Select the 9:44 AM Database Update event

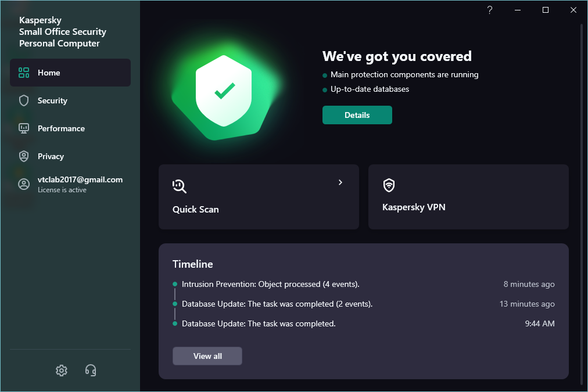click(259, 323)
